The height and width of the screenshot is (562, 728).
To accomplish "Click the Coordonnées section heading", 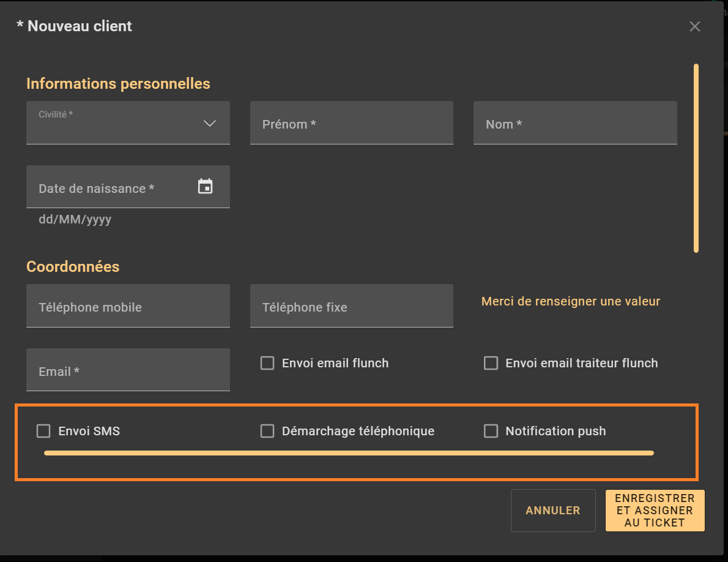I will (x=73, y=267).
